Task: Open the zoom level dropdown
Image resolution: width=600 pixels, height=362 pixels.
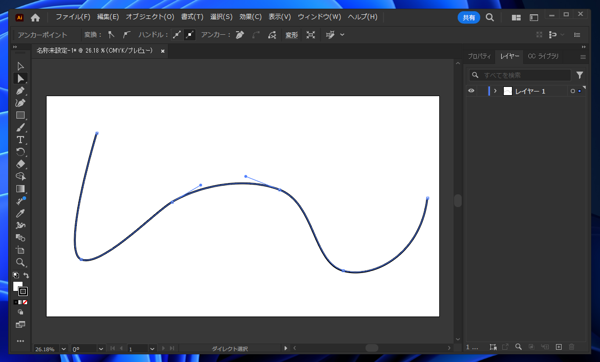Action: tap(64, 349)
